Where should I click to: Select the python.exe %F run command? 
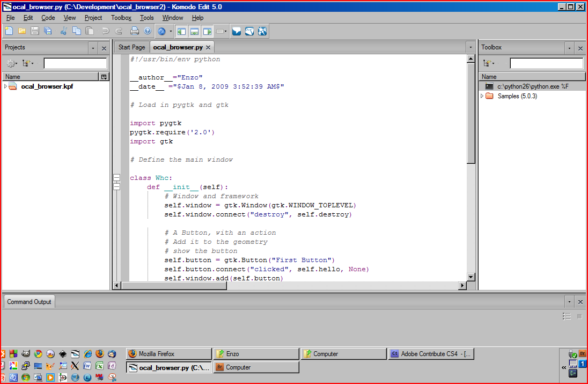click(x=533, y=86)
